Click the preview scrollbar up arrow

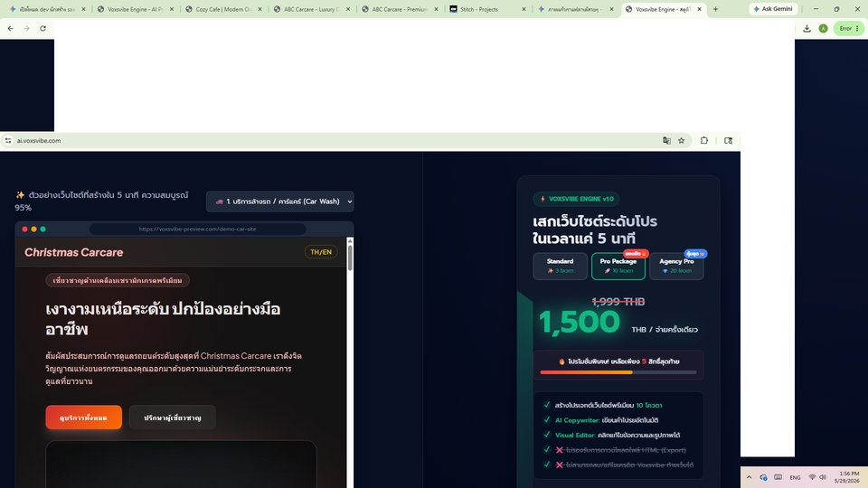tap(350, 240)
